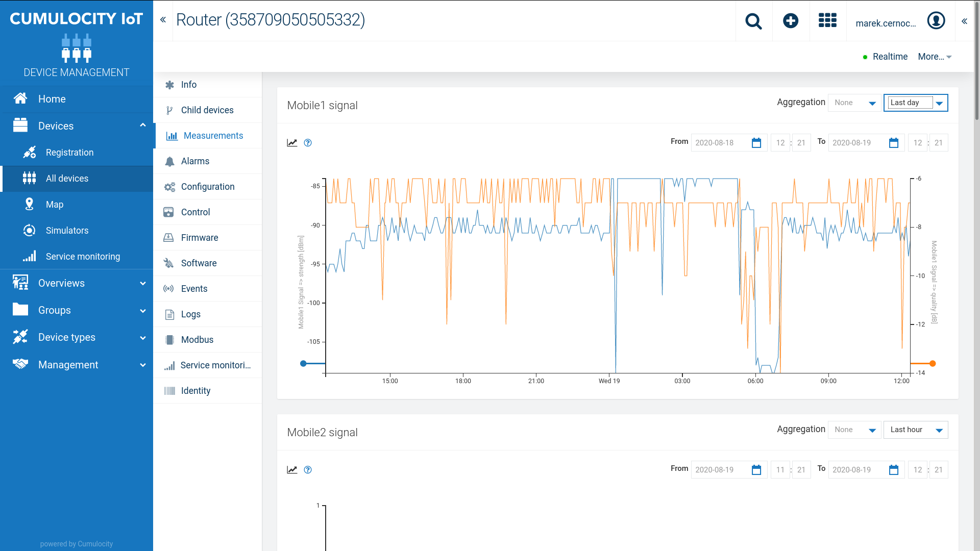Screen dimensions: 980x551
Task: Click the Modbus chip icon
Action: pos(169,340)
